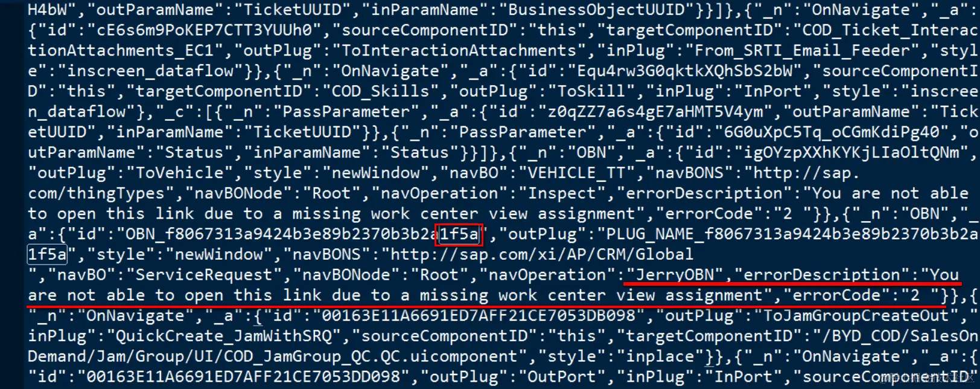Click the "errorDescription" key underlined in red

coord(822,275)
